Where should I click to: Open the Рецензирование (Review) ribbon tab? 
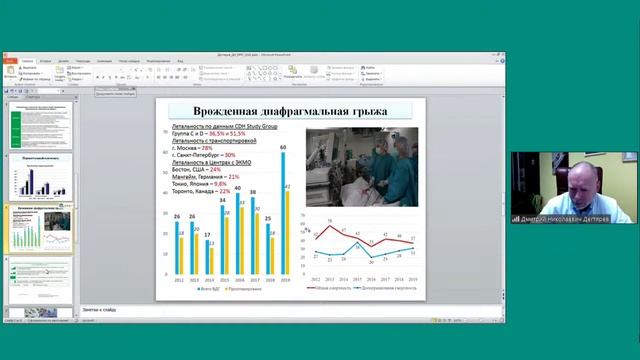158,61
